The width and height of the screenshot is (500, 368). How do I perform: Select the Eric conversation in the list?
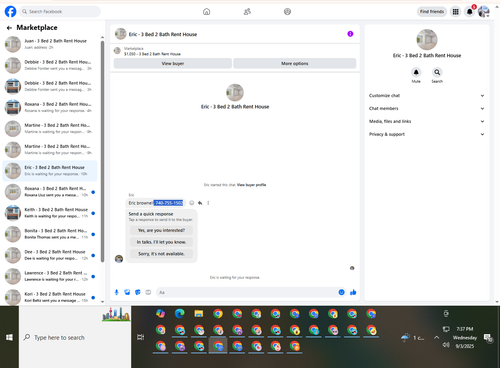point(50,171)
